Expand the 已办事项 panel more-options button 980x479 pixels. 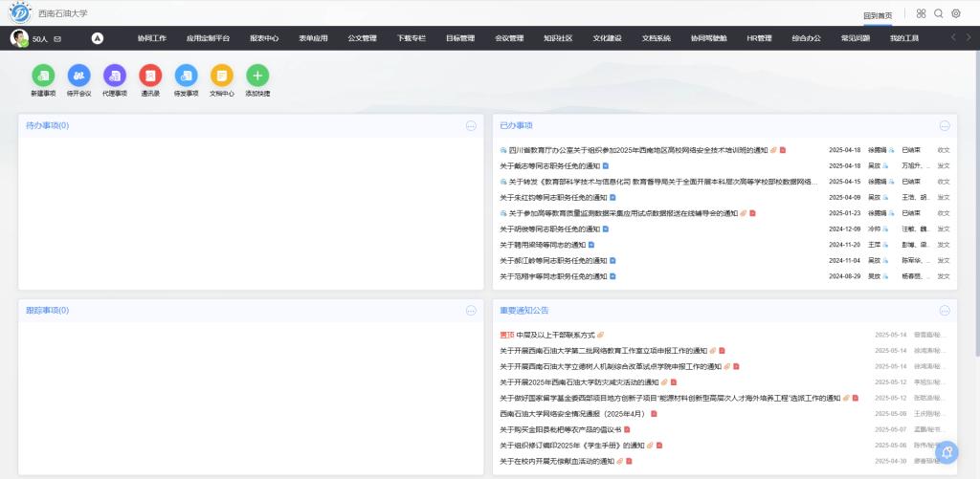click(x=945, y=125)
